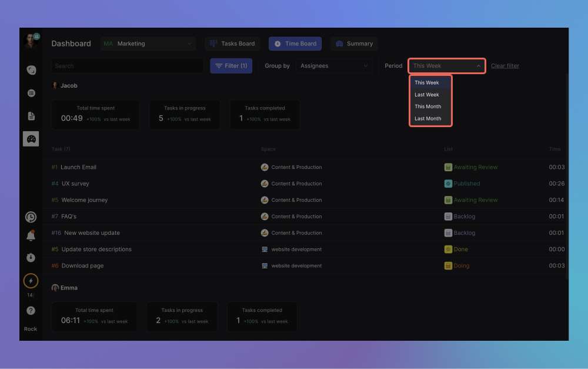Pick This Month in period list
Screen dimensions: 588x369
click(427, 107)
